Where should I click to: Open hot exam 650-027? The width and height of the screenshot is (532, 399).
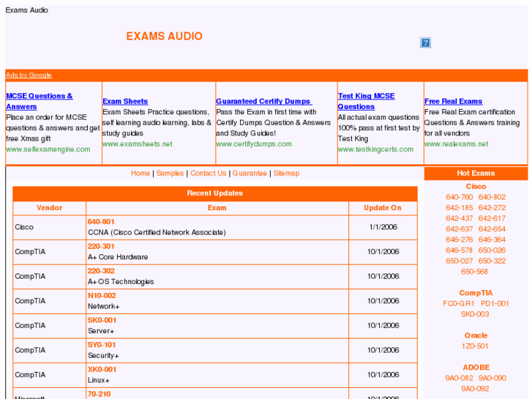pyautogui.click(x=460, y=261)
